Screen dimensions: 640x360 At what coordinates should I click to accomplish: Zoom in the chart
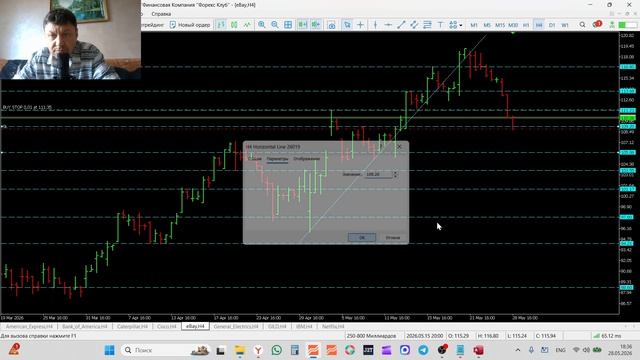262,25
